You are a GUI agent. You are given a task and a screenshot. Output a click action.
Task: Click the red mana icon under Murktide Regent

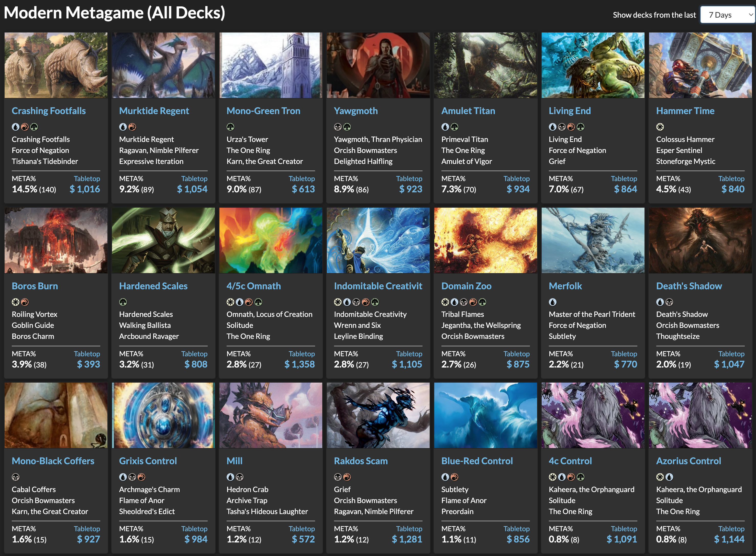click(x=132, y=127)
